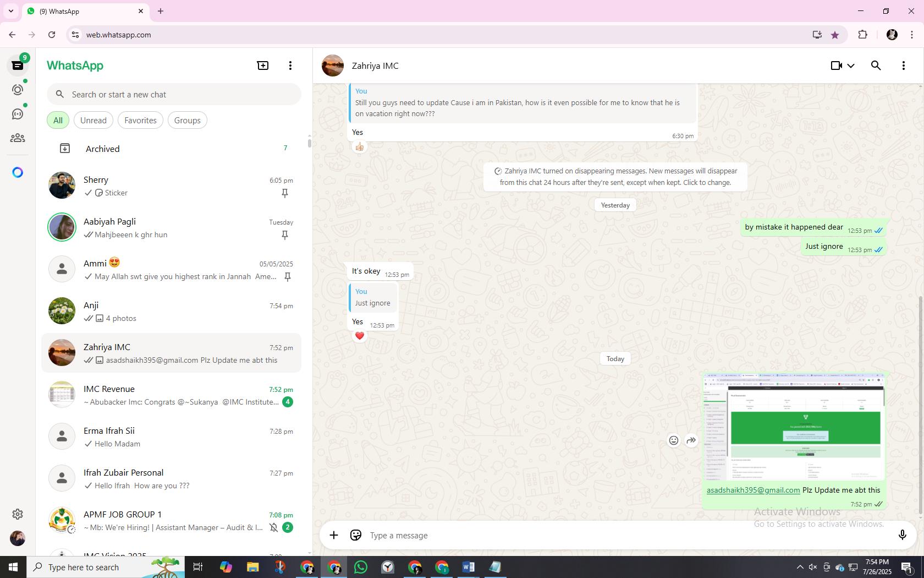Open Word from the taskbar
This screenshot has height=578, width=924.
coord(469,567)
